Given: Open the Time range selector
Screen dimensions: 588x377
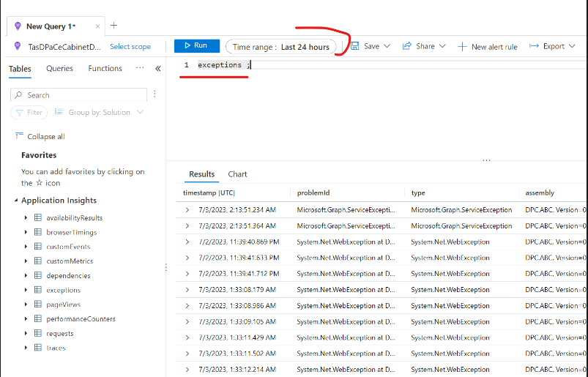Looking at the screenshot, I should 281,47.
